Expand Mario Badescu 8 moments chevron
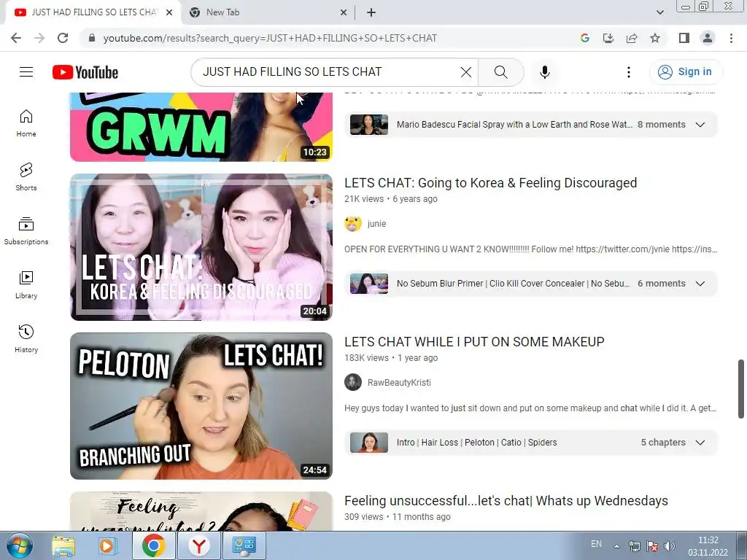 pyautogui.click(x=700, y=125)
